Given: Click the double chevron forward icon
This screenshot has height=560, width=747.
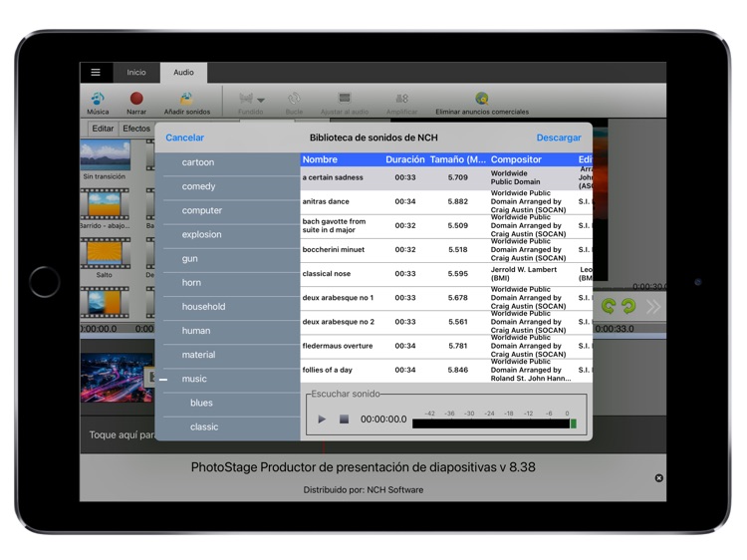Looking at the screenshot, I should pyautogui.click(x=653, y=307).
